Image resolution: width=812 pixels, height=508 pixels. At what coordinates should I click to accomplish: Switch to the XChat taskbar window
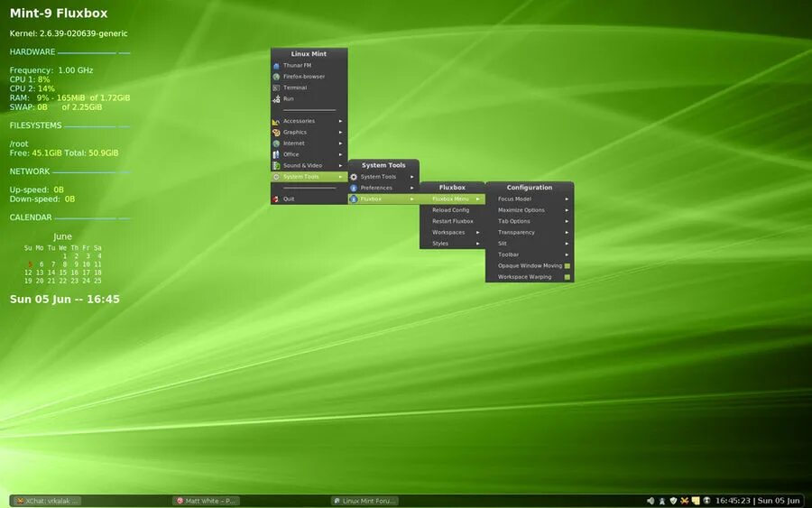pos(47,501)
